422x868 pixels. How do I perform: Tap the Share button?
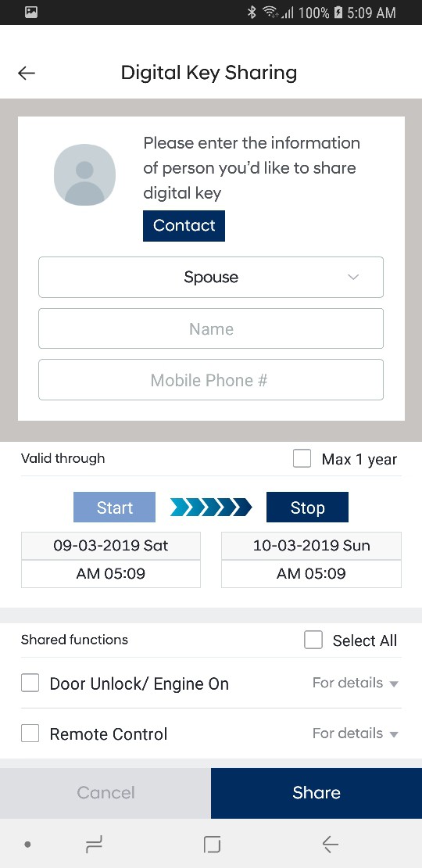tap(316, 793)
